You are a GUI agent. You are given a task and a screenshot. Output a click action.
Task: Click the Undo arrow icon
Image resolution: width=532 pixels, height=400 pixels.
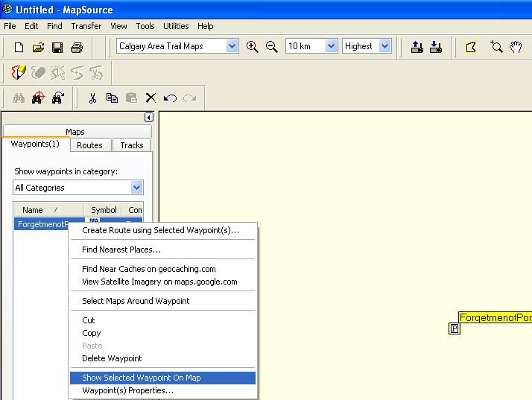[170, 98]
